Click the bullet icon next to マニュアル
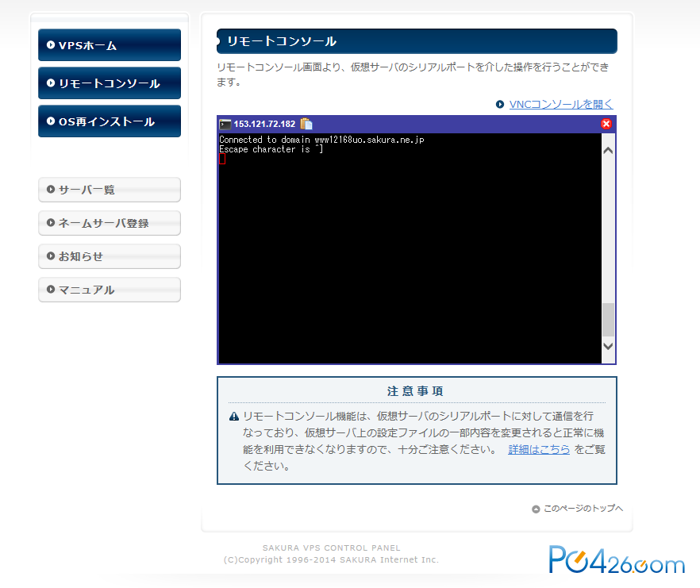Image resolution: width=700 pixels, height=588 pixels. 51,290
